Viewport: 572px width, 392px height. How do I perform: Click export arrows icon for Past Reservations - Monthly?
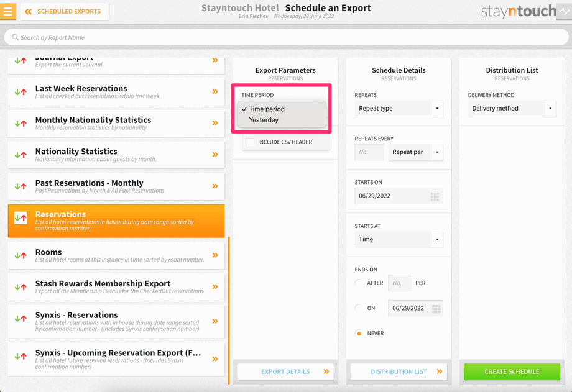(21, 186)
